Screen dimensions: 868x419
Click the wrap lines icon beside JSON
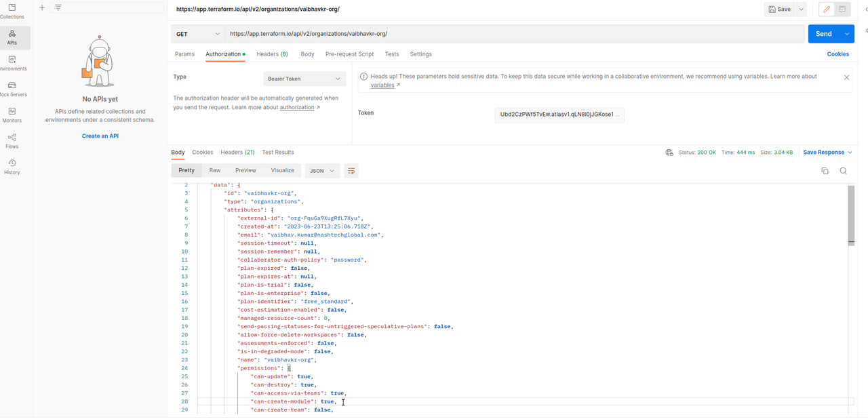point(351,171)
